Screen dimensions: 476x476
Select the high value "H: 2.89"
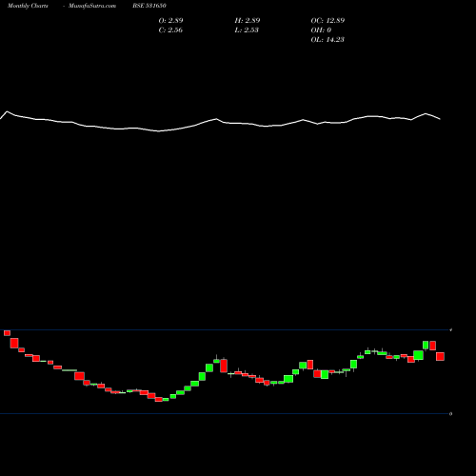tap(248, 20)
